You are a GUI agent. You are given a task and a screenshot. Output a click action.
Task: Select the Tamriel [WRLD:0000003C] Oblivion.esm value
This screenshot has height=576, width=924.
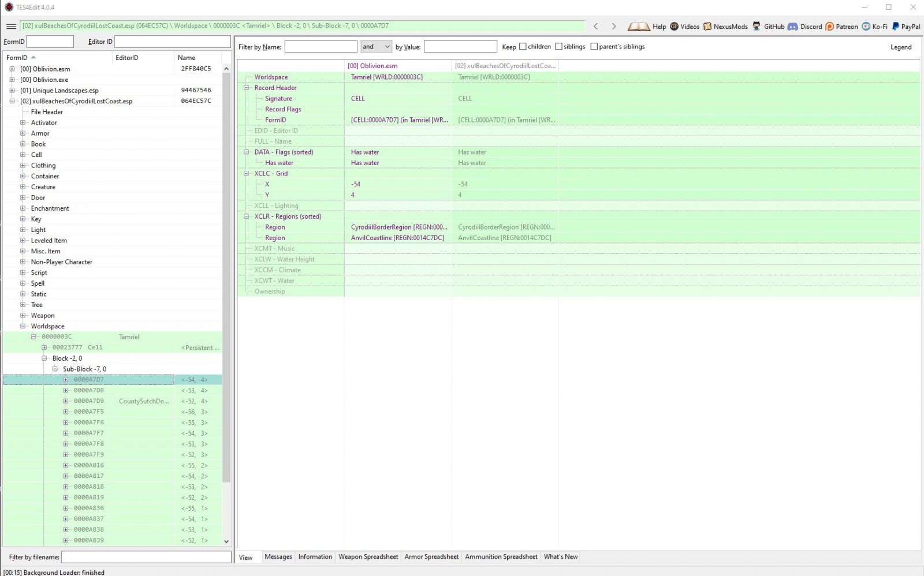[x=398, y=77]
